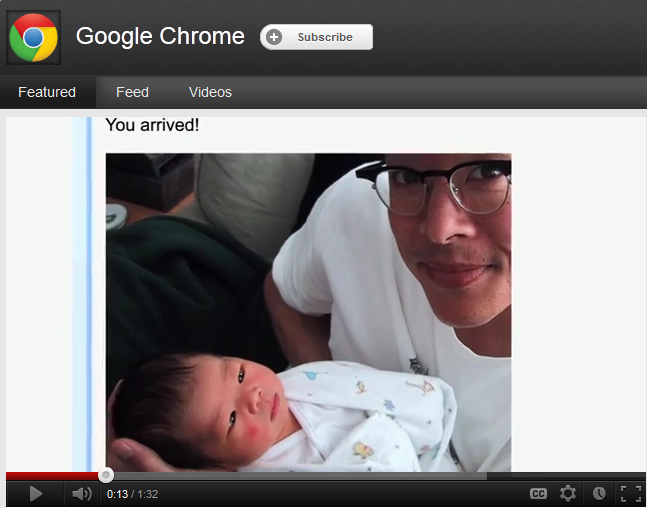Open video quality settings gear
Image resolution: width=647 pixels, height=508 pixels.
pyautogui.click(x=568, y=494)
